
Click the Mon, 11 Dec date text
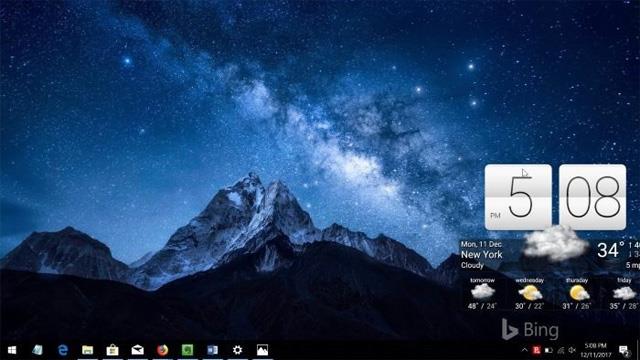pos(481,244)
